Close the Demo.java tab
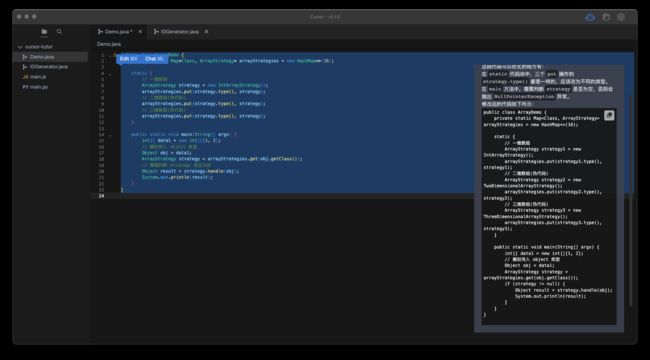 coord(140,32)
